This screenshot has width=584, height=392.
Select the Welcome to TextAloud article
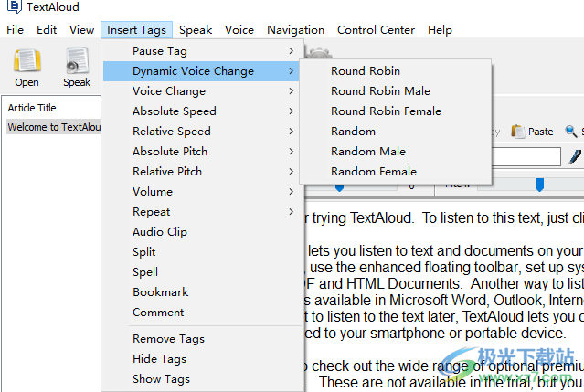tap(54, 127)
